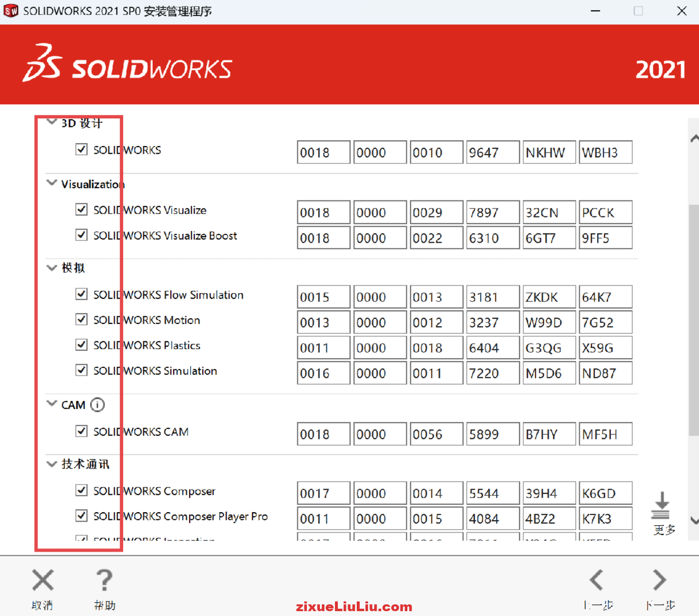699x616 pixels.
Task: Disable SOLIDWORKS Visualize Boost
Action: 81,235
